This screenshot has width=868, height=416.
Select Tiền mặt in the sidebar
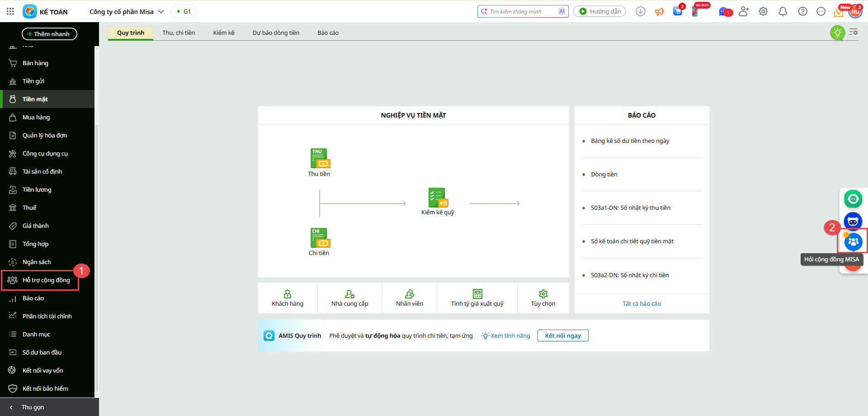coord(47,99)
